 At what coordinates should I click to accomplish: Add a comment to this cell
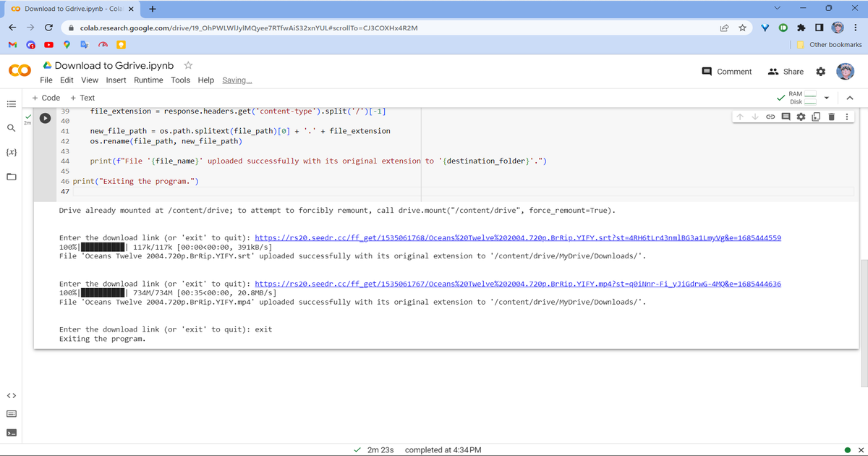785,117
